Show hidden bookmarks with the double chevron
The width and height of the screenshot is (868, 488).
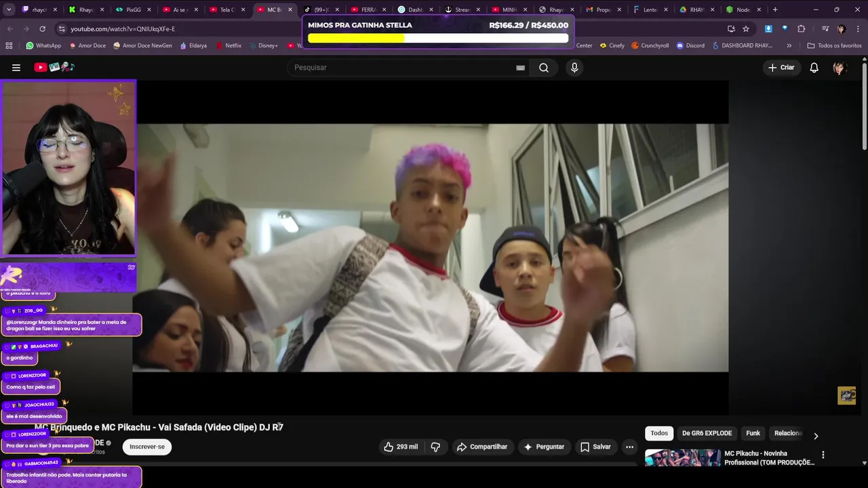tap(789, 45)
